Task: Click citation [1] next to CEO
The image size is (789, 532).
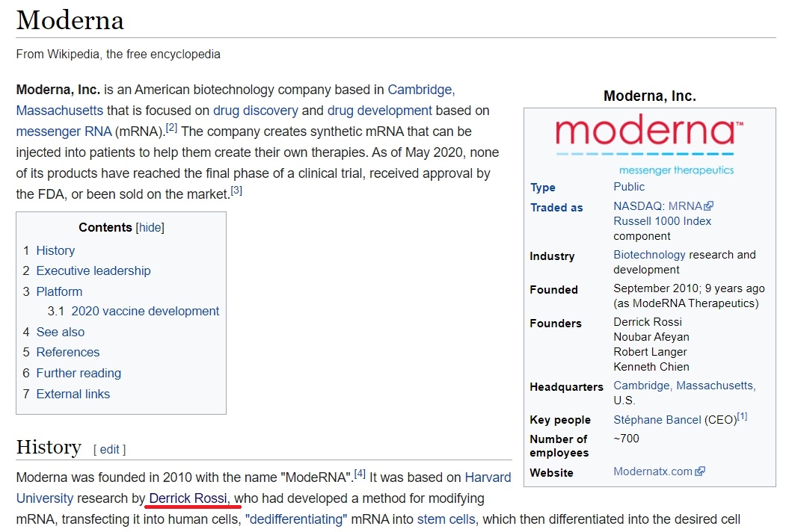Action: [x=742, y=417]
